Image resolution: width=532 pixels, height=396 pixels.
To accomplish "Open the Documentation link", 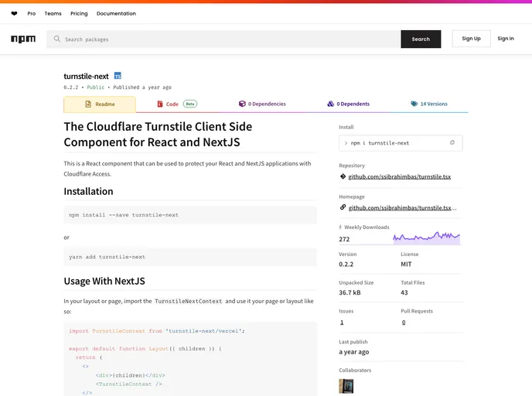I will tap(116, 14).
